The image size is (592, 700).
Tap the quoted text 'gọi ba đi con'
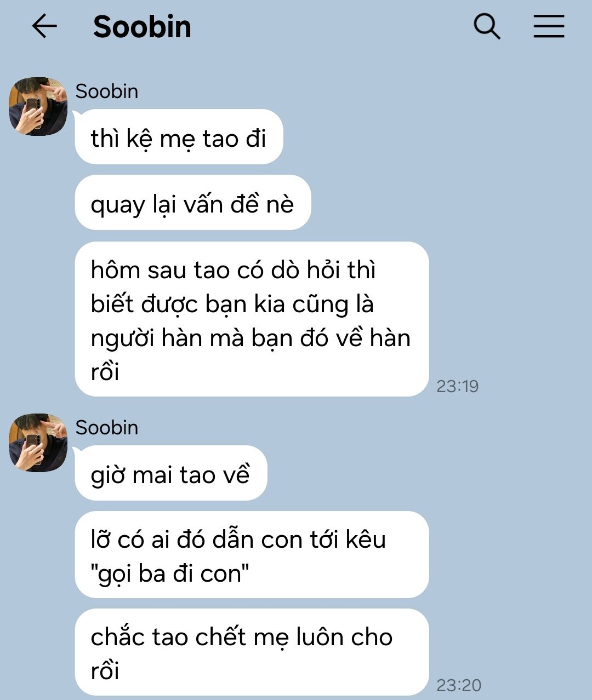click(170, 574)
